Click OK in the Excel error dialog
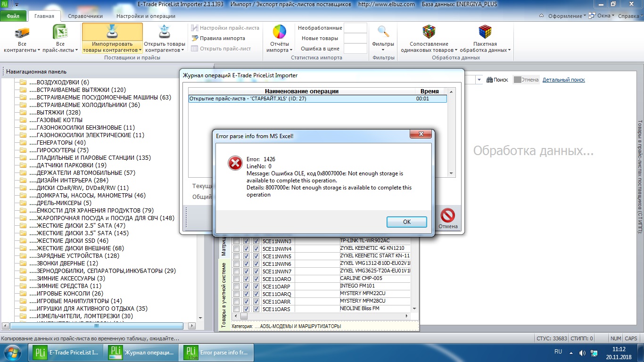644x362 pixels. pyautogui.click(x=407, y=222)
